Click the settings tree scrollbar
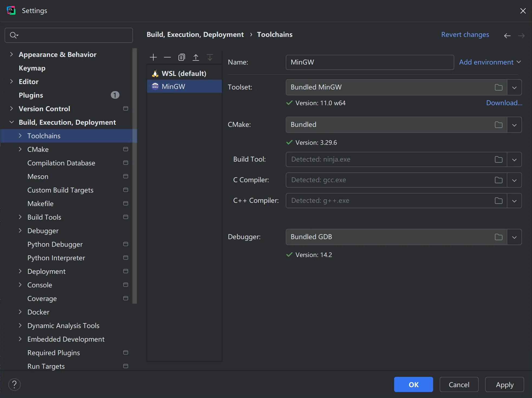Viewport: 532px width, 398px height. click(x=135, y=176)
